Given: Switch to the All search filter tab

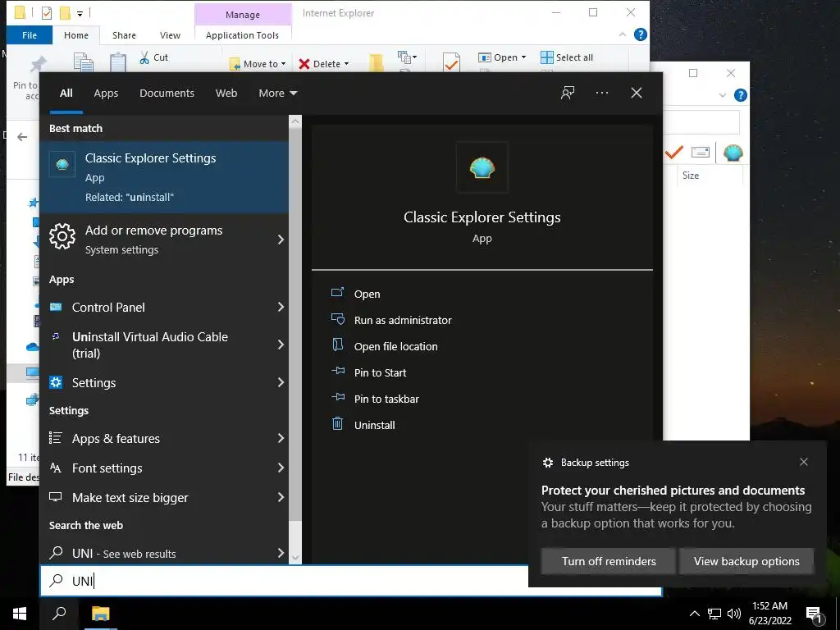Looking at the screenshot, I should pyautogui.click(x=66, y=94).
